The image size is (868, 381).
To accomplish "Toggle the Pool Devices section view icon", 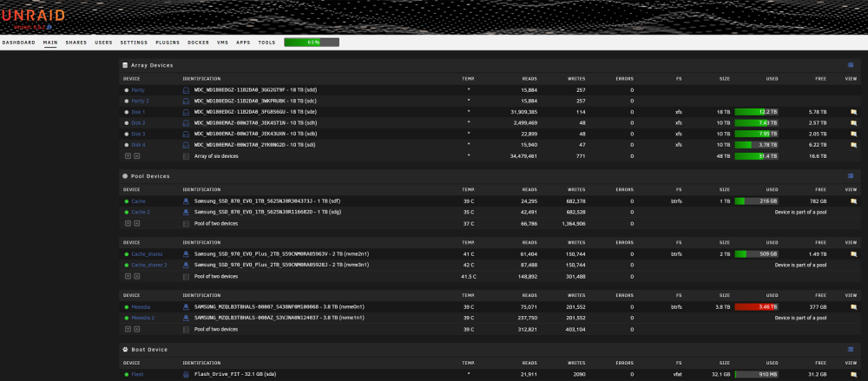I will tap(851, 176).
